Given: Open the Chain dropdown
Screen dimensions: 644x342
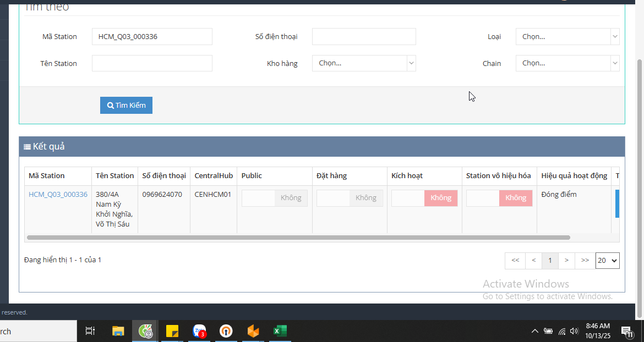Looking at the screenshot, I should (x=567, y=63).
